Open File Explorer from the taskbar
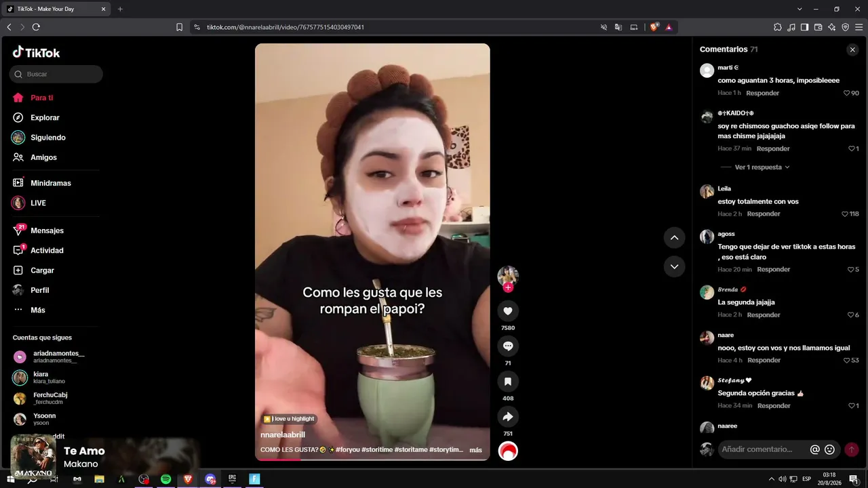Screen dimensions: 868x488 tap(99, 479)
